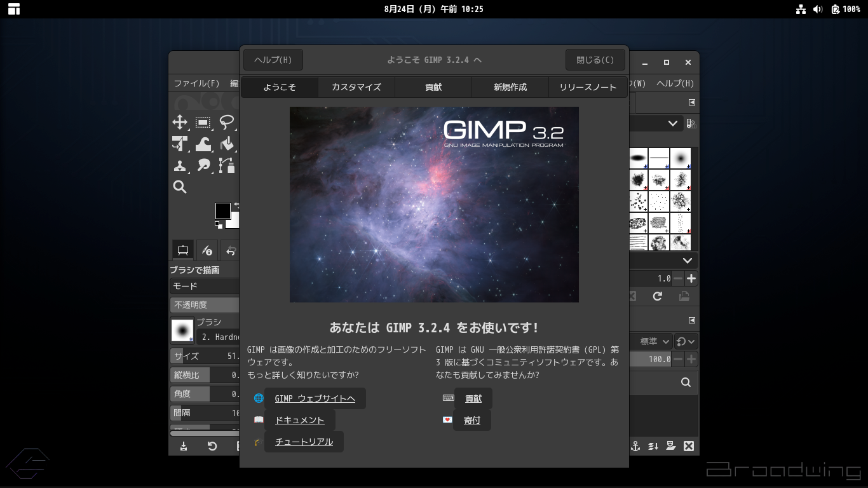This screenshot has height=488, width=868.
Task: Click the 貢献 link button at bottom right
Action: 473,398
